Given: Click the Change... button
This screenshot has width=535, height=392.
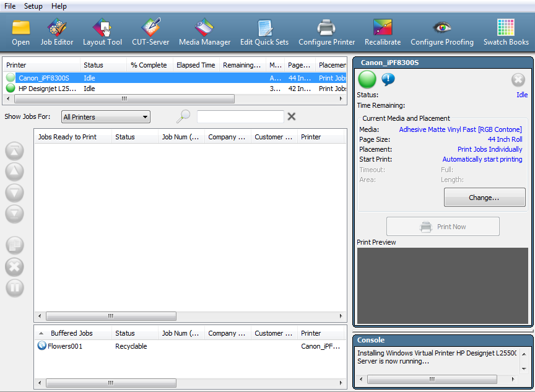Looking at the screenshot, I should (x=484, y=198).
